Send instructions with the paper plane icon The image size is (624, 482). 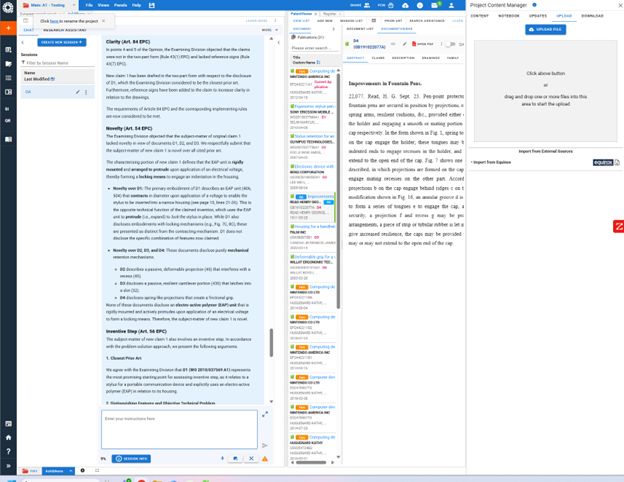tap(265, 445)
